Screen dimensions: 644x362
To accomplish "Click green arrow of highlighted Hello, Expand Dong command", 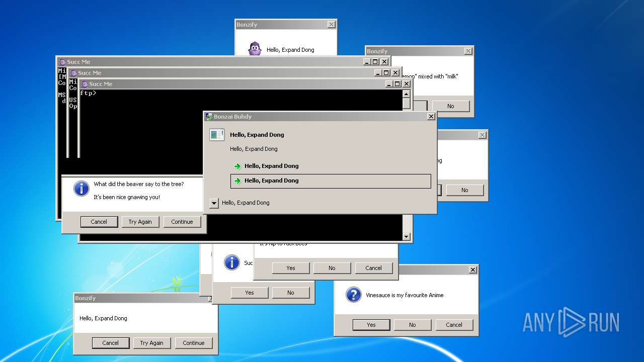I will [x=237, y=180].
